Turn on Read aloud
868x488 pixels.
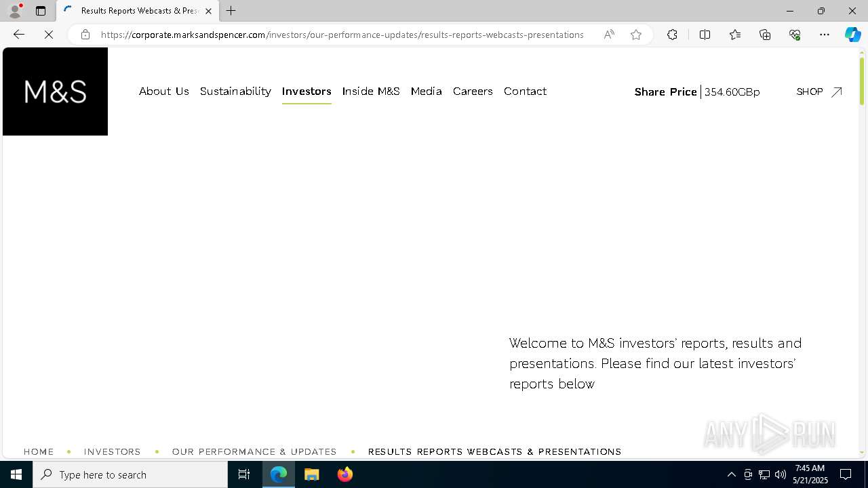tap(609, 35)
